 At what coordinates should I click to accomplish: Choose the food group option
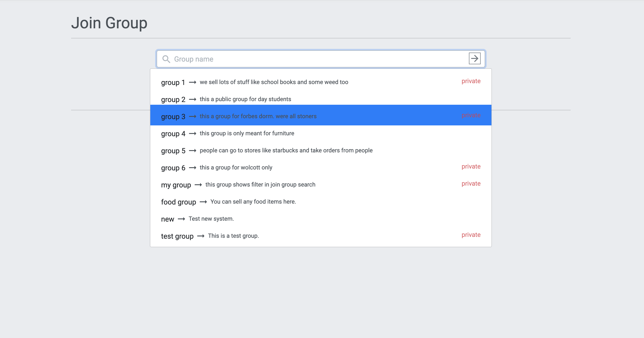pyautogui.click(x=321, y=202)
